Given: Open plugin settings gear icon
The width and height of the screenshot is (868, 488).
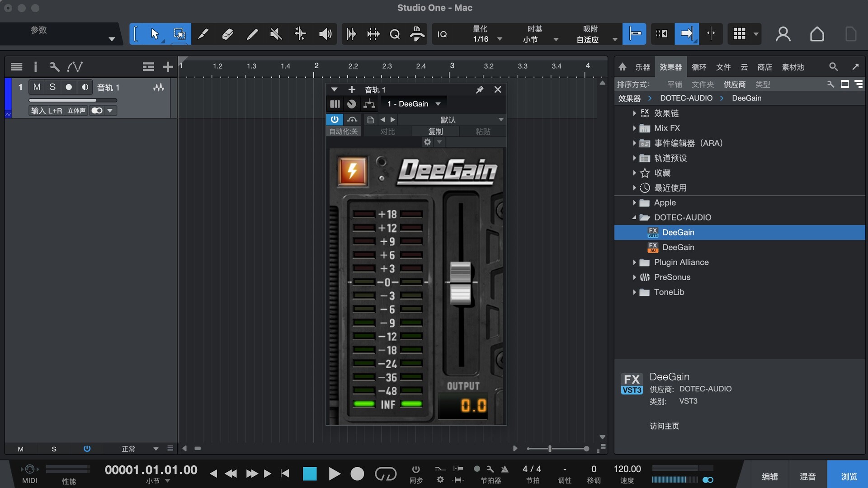Looking at the screenshot, I should tap(427, 142).
